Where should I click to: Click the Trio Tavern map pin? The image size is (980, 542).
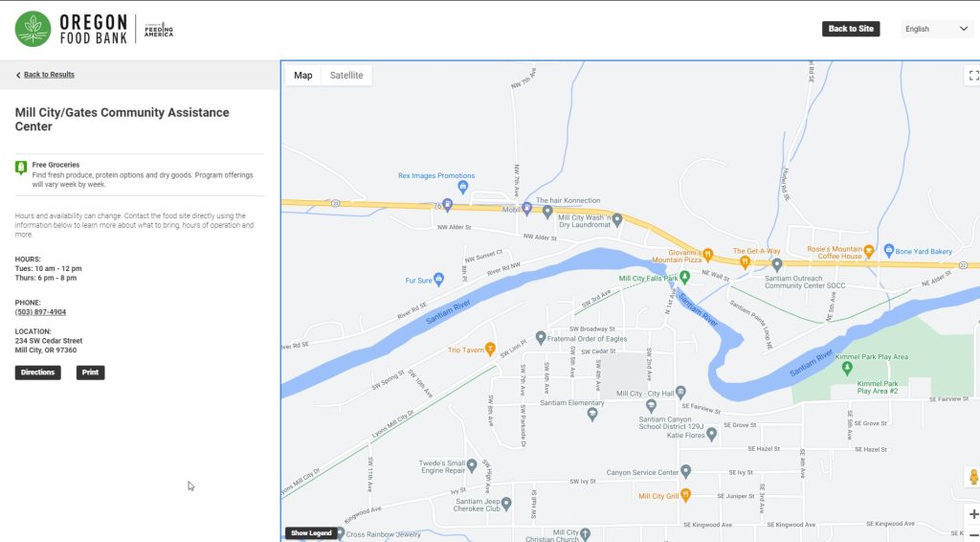pos(490,349)
